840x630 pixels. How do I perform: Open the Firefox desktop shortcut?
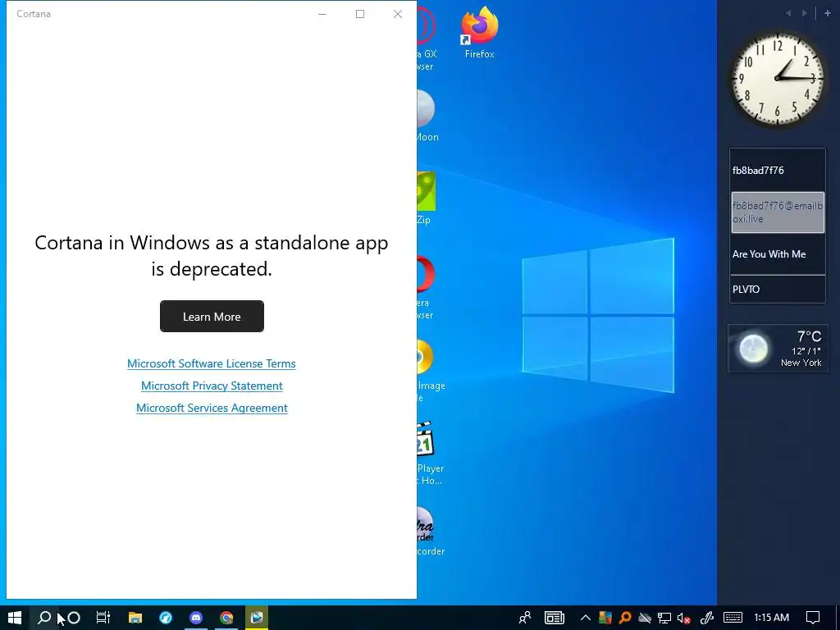[x=479, y=33]
